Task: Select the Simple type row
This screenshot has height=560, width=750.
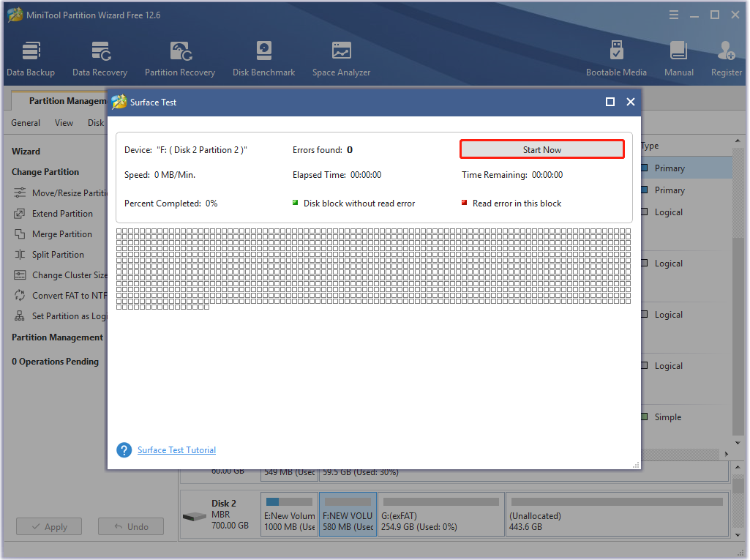Action: tap(686, 417)
